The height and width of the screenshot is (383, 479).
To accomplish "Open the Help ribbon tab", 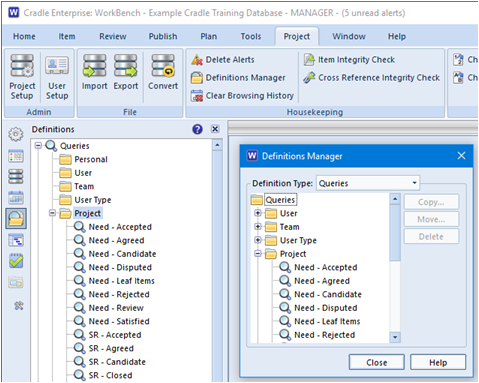I will pyautogui.click(x=397, y=36).
